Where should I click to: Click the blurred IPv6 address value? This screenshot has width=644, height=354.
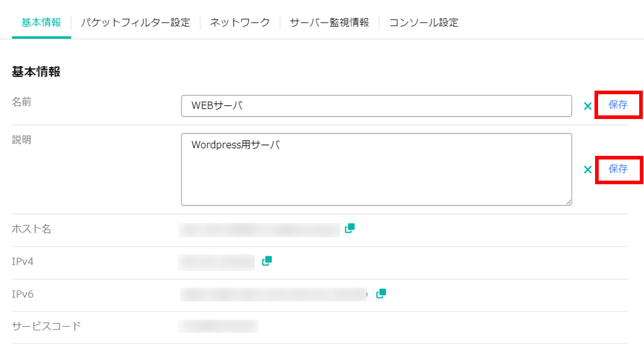coord(273,294)
